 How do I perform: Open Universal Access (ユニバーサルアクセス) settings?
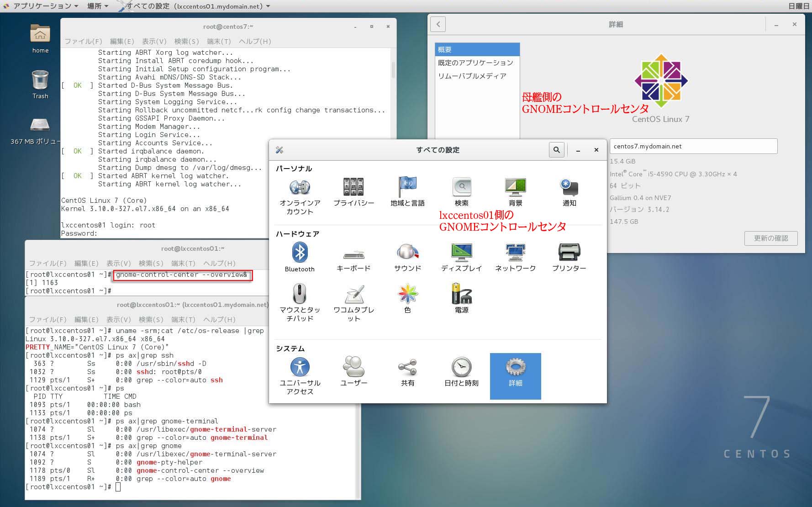pyautogui.click(x=300, y=376)
